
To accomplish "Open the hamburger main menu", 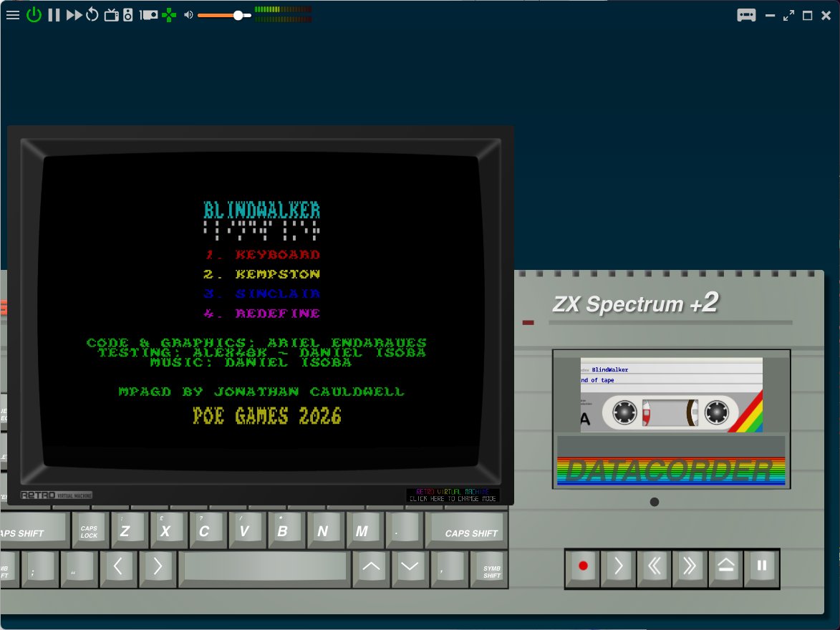I will tap(13, 15).
